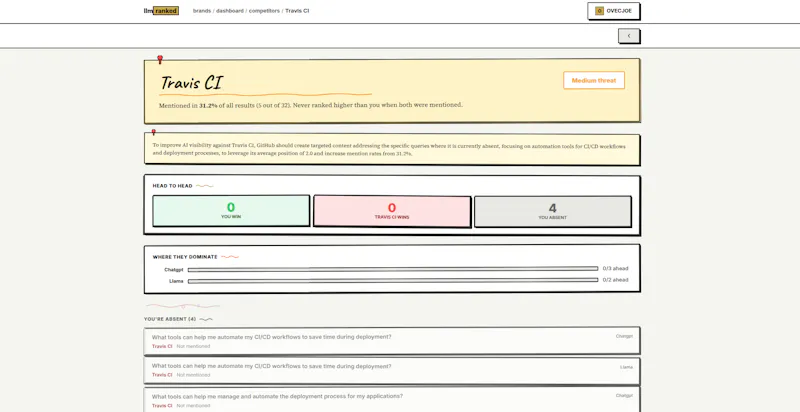
Task: Click the Medium threat badge
Action: click(594, 80)
